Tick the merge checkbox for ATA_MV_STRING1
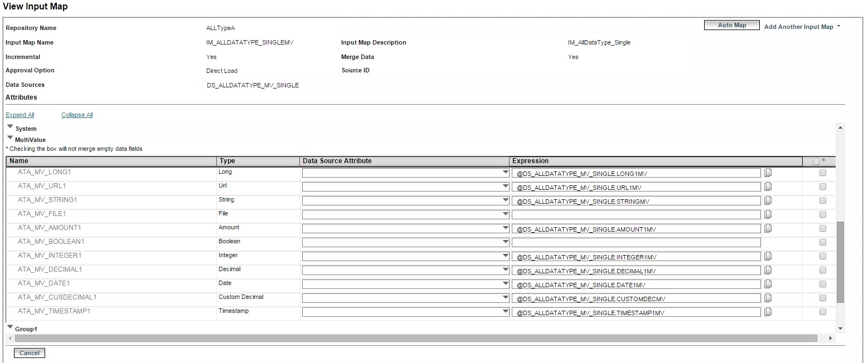Image resolution: width=868 pixels, height=363 pixels. coord(823,200)
